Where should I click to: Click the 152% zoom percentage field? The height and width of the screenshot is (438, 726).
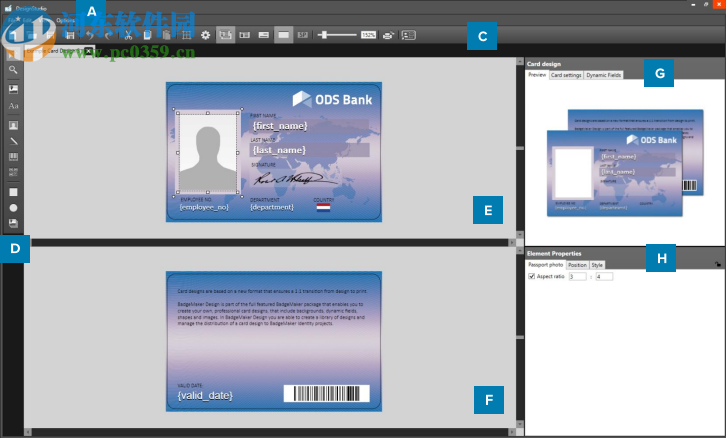tap(369, 35)
